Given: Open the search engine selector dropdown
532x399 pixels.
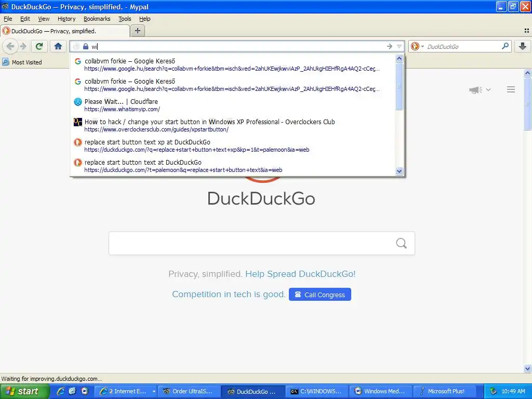Looking at the screenshot, I should click(x=417, y=46).
